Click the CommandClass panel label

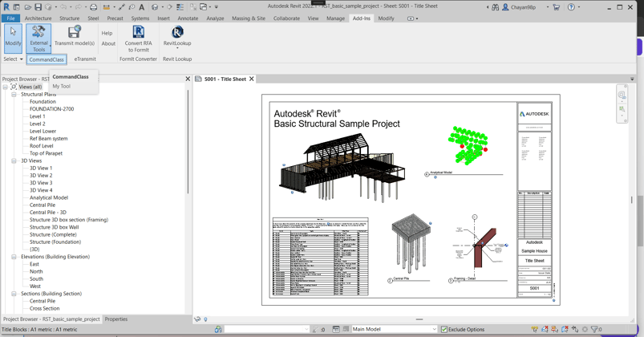[47, 59]
